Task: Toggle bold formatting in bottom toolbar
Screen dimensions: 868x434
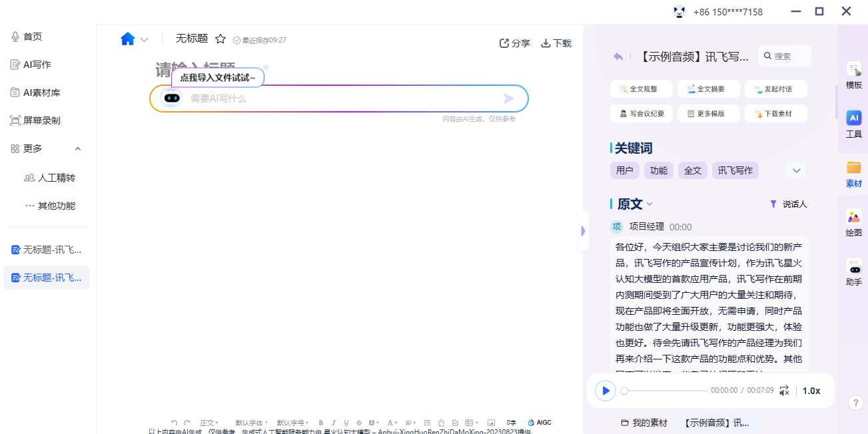Action: coord(321,423)
